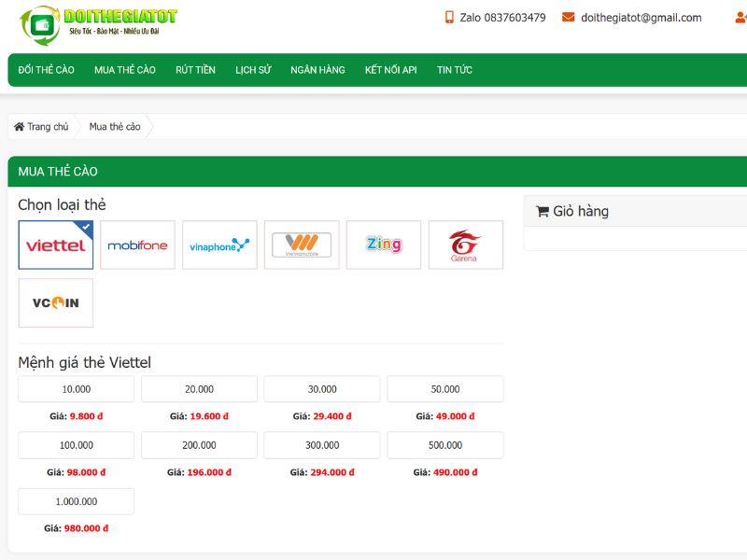Choose the 50.000 denomination
The width and height of the screenshot is (747, 560).
click(x=445, y=389)
